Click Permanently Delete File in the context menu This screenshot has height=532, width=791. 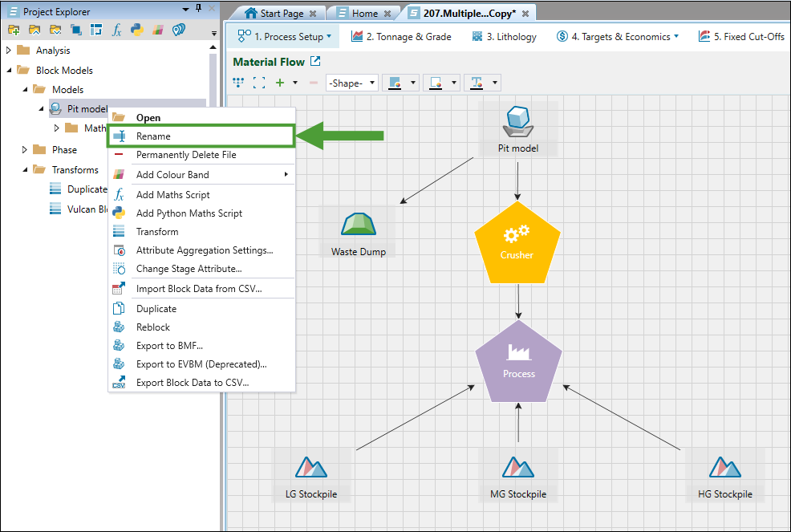pos(185,155)
